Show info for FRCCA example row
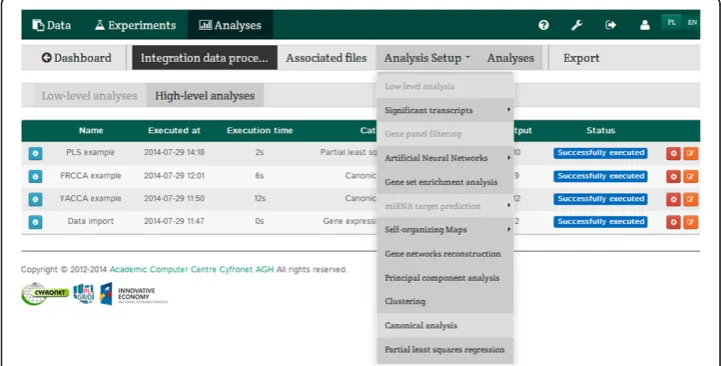721x366 pixels. [x=35, y=176]
